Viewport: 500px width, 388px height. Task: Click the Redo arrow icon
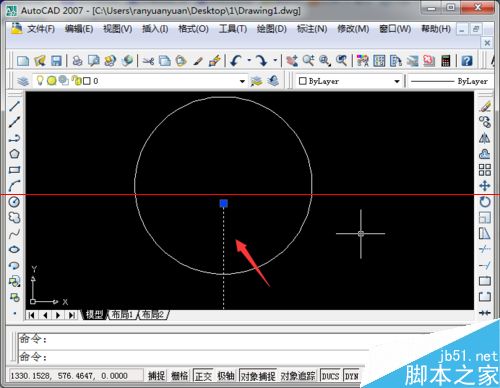click(262, 61)
